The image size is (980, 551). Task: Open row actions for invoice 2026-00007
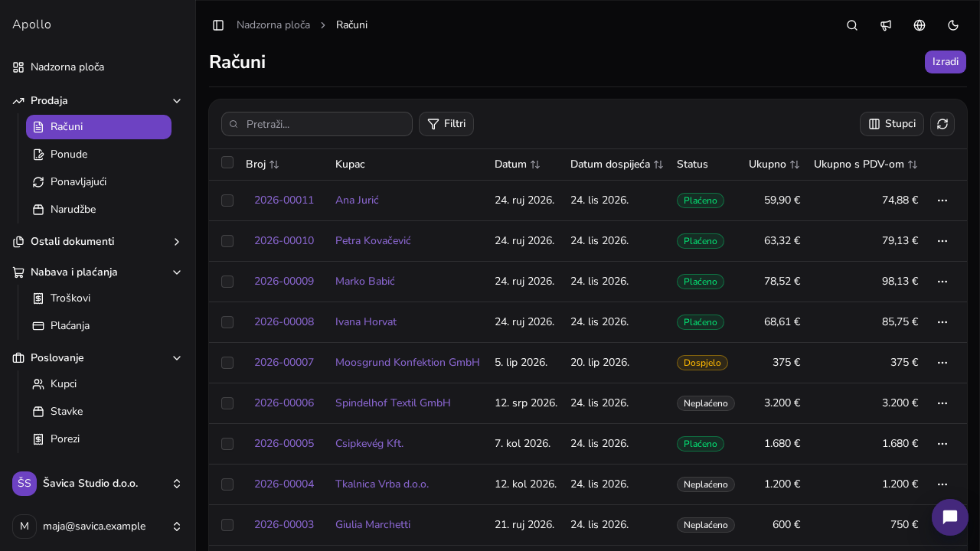[x=942, y=363]
